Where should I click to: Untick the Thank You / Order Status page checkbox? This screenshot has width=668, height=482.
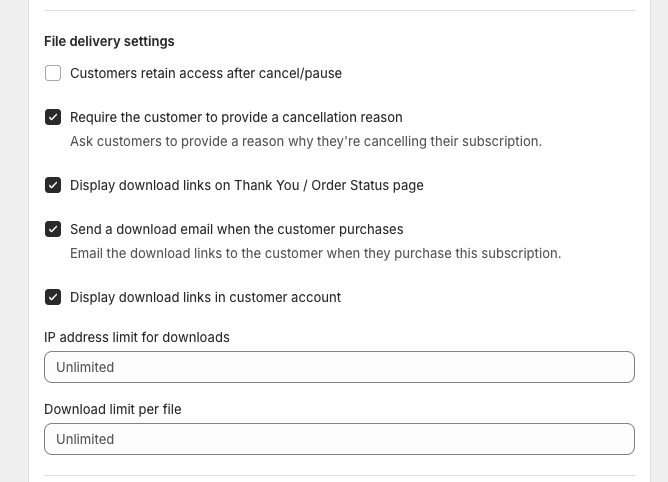point(53,185)
